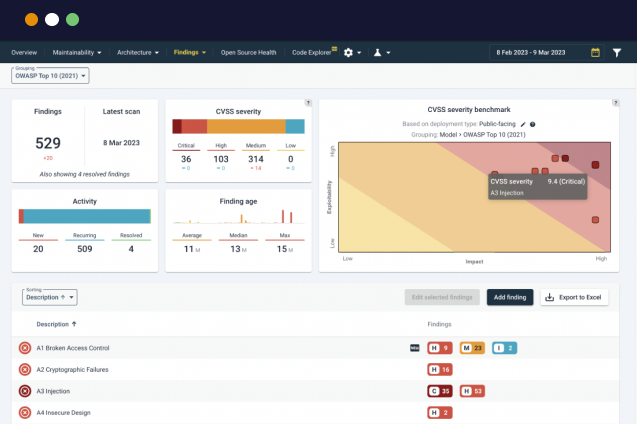637x424 pixels.
Task: Click the Critical count 36
Action: click(186, 159)
